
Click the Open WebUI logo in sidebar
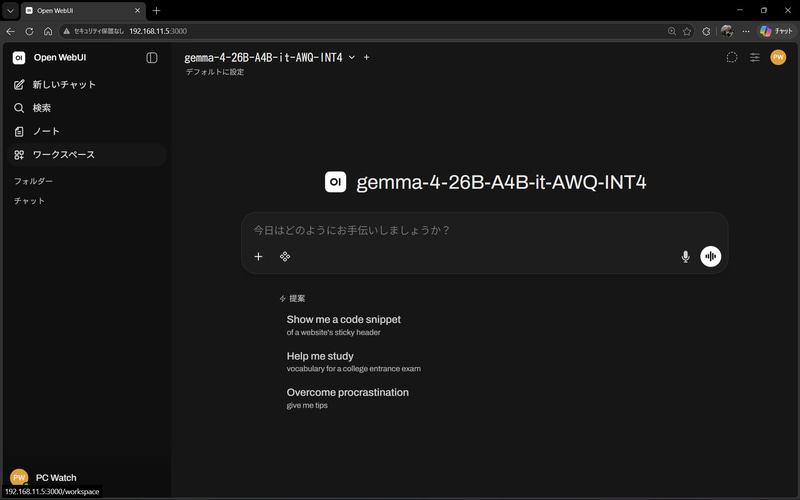tap(19, 58)
